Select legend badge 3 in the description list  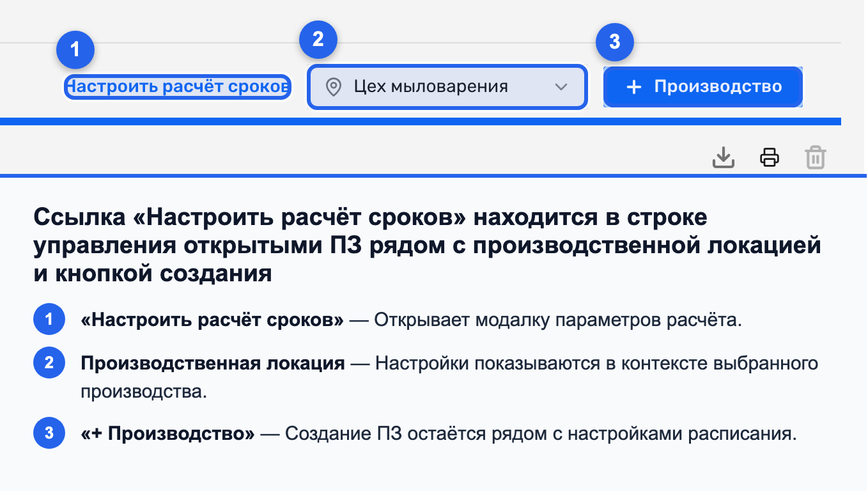(49, 433)
